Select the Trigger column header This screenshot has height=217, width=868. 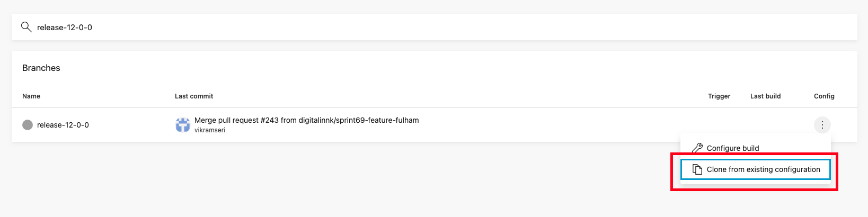pos(719,96)
